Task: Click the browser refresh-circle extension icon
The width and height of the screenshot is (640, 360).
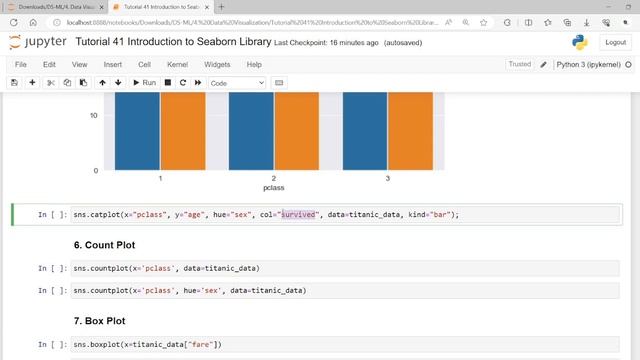Action: tap(507, 22)
